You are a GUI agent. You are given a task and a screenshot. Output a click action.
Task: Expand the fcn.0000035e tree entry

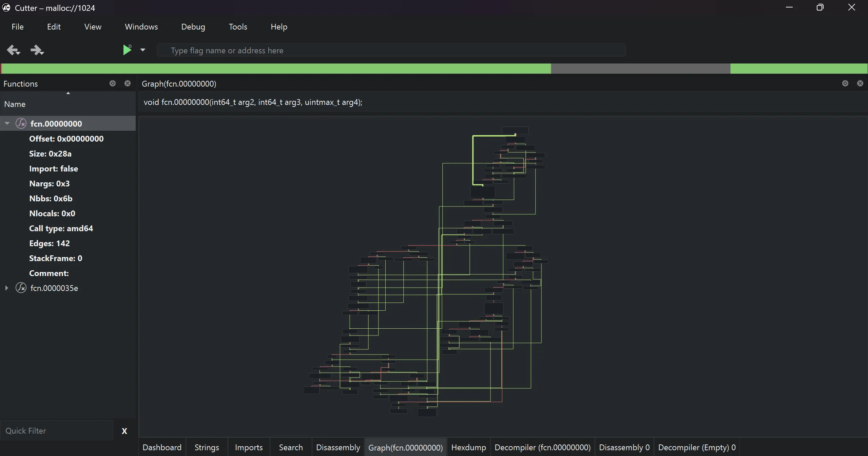point(7,288)
